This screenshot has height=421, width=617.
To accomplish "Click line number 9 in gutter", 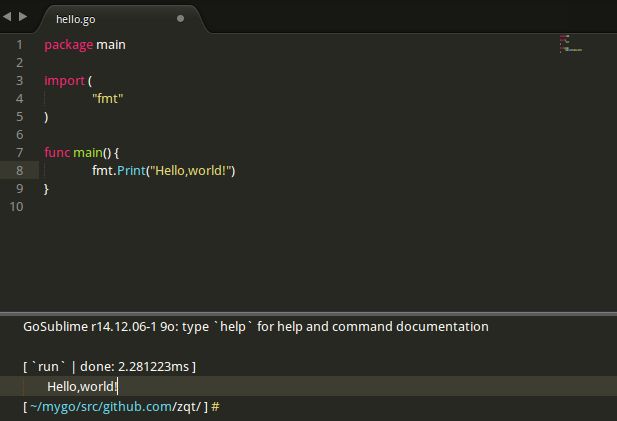I will (x=19, y=189).
